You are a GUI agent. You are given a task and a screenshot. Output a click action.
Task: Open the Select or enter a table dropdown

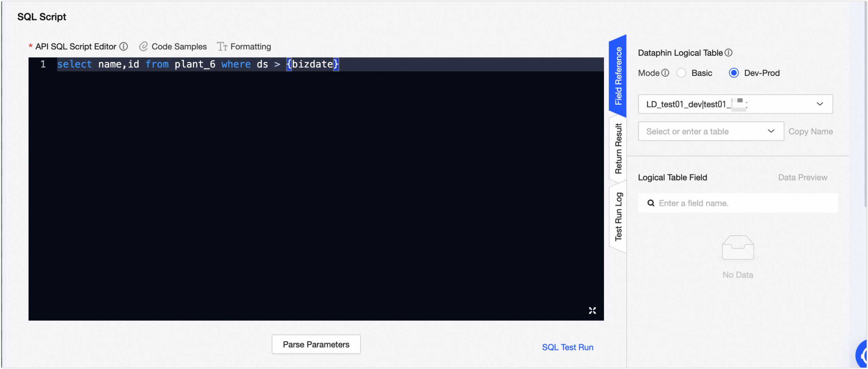(x=702, y=131)
